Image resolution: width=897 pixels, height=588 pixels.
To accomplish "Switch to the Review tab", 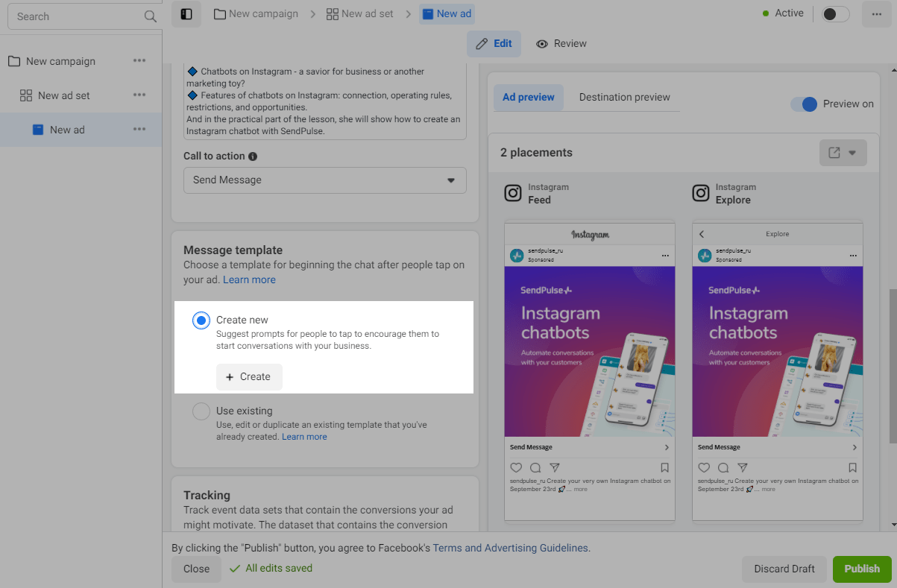I will click(561, 43).
